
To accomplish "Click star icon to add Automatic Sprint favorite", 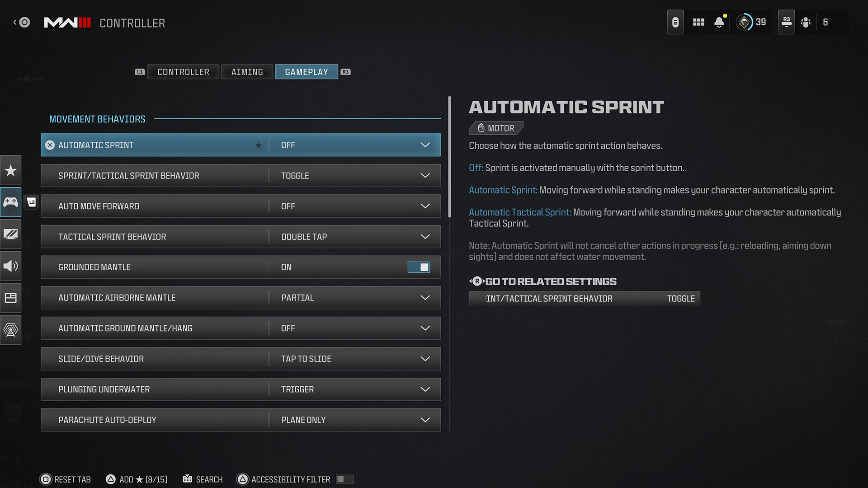I will (259, 145).
